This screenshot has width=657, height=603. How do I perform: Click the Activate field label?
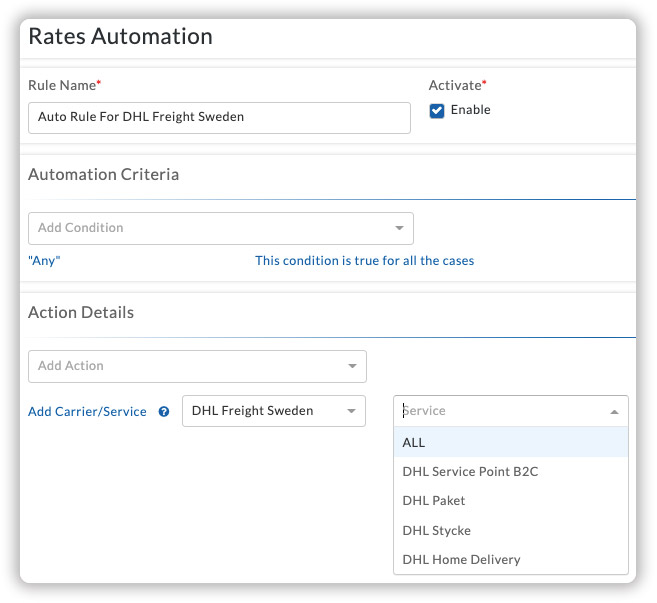tap(457, 85)
